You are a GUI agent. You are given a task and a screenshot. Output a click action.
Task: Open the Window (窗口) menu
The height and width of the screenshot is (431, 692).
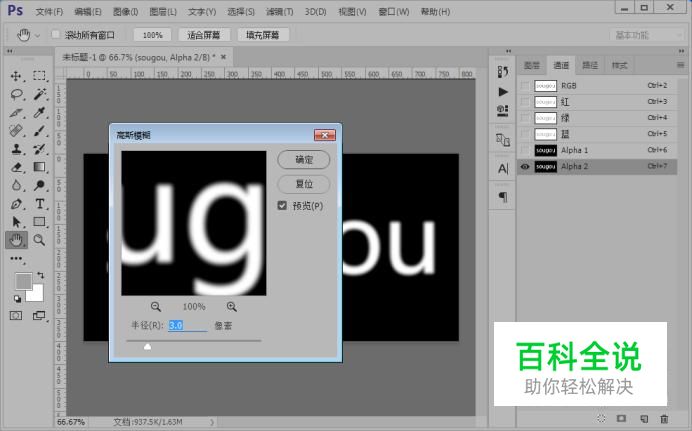tap(394, 11)
